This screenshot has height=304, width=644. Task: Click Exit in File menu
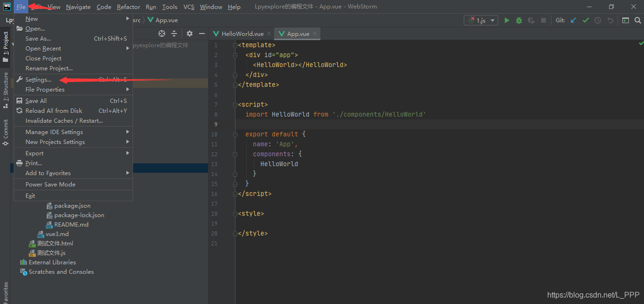[73, 196]
